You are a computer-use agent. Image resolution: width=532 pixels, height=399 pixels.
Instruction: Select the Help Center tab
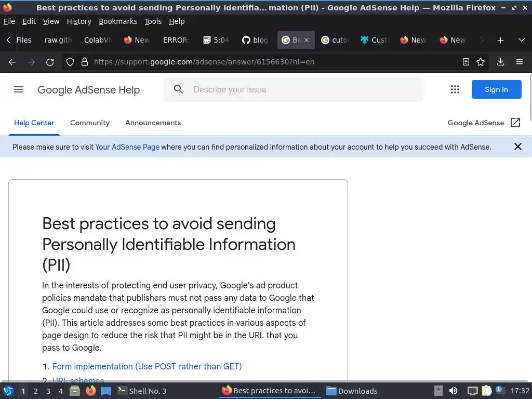tap(34, 123)
